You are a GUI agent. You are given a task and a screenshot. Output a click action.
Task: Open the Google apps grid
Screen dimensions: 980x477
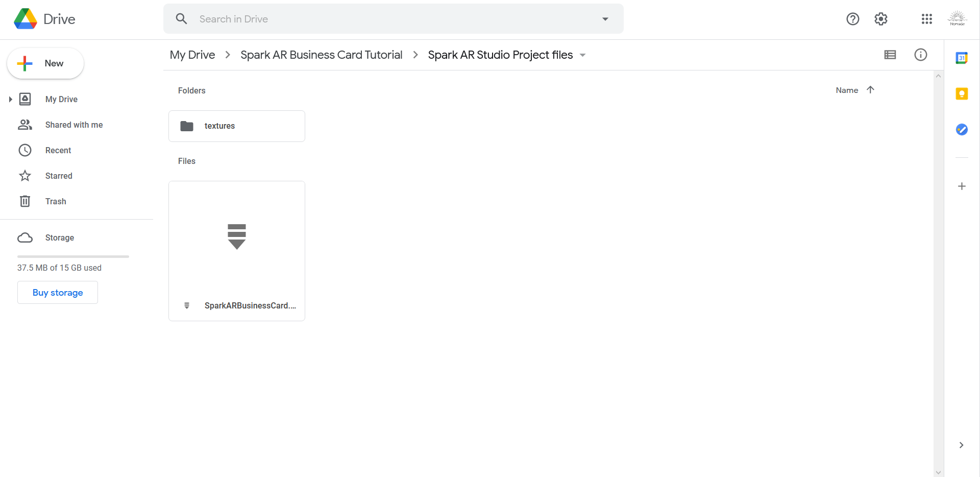[927, 19]
